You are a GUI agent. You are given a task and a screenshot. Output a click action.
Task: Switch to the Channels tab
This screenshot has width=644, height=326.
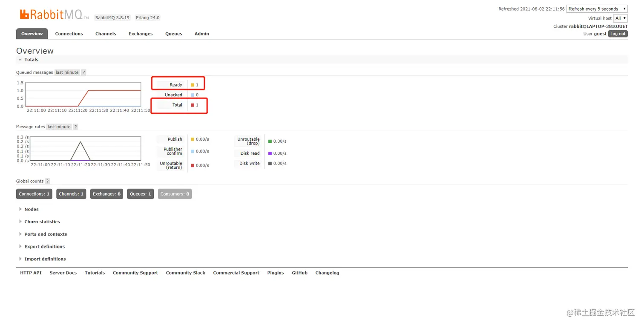tap(106, 34)
